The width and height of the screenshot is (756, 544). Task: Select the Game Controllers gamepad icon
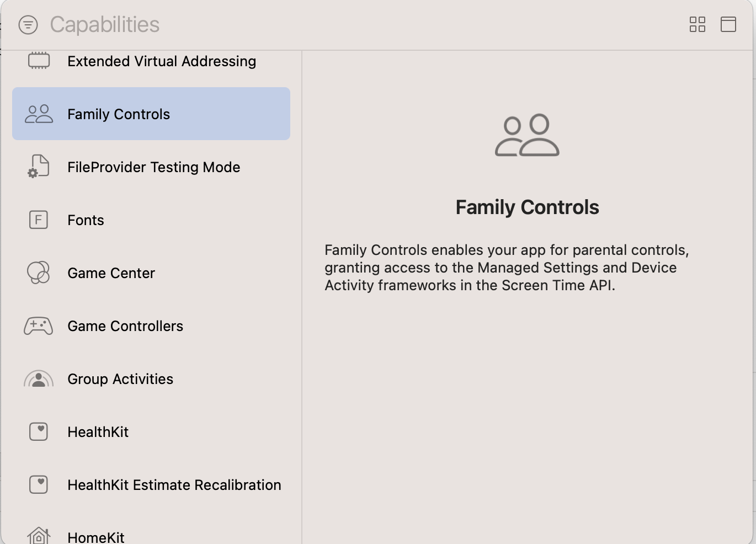pos(38,326)
